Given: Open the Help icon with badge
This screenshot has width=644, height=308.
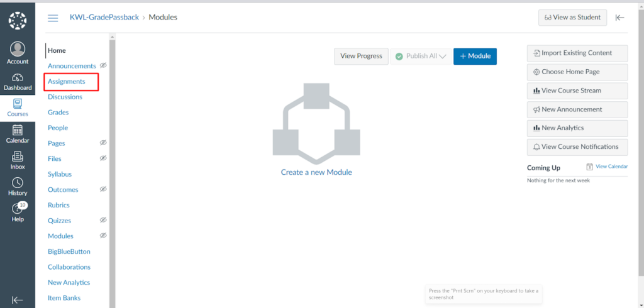Looking at the screenshot, I should click(18, 209).
